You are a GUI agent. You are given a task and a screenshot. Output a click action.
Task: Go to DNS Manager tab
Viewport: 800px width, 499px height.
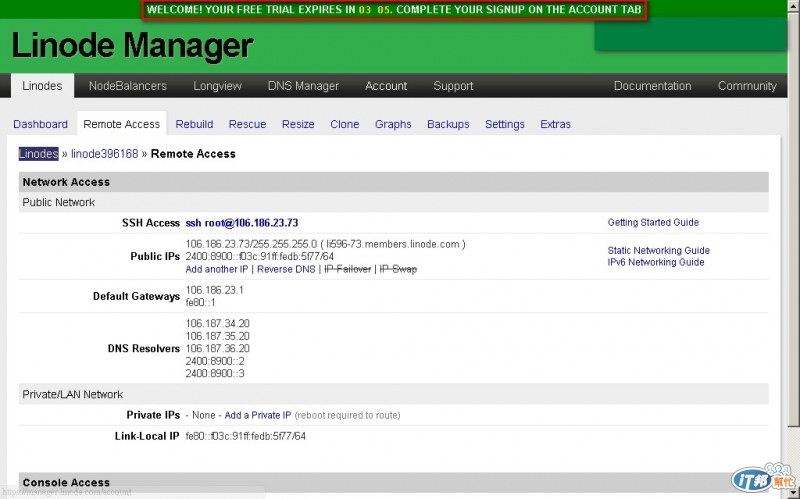[x=303, y=86]
